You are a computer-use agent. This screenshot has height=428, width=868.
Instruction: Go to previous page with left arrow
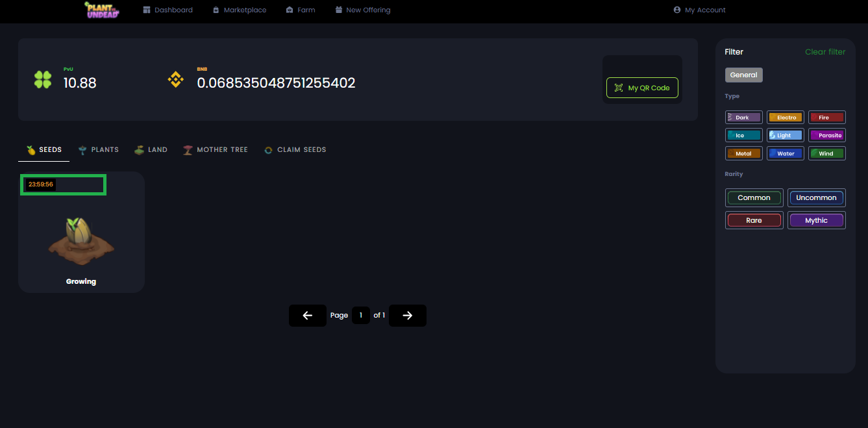308,316
